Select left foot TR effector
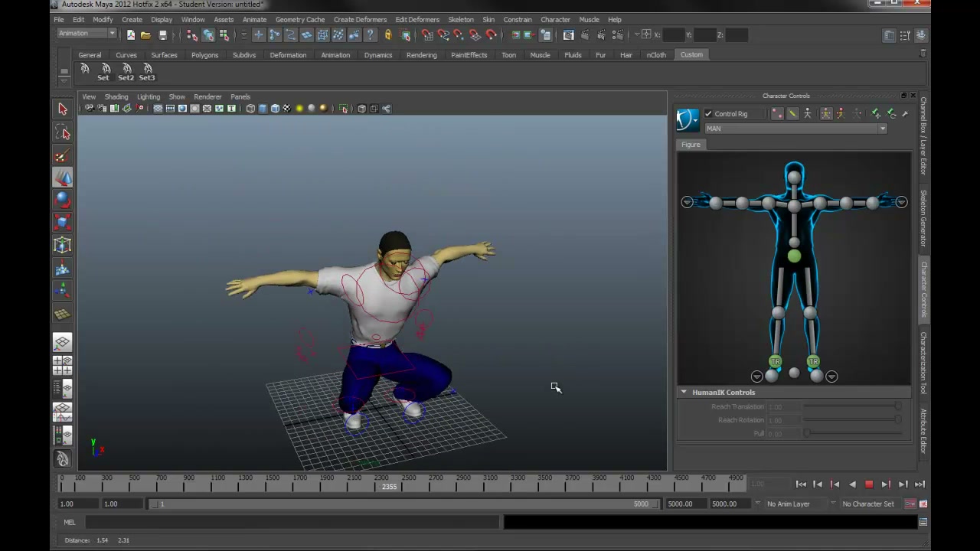980x551 pixels. [813, 361]
